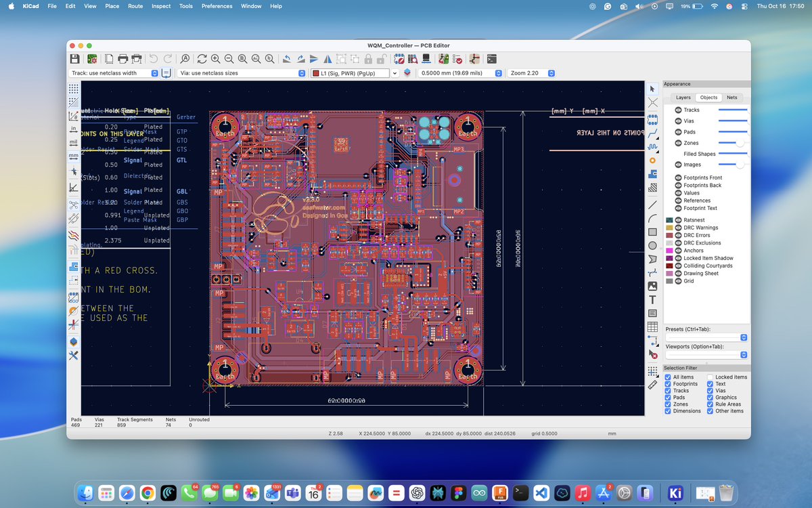Select the Measure ruler tool
The image size is (812, 508).
tap(652, 385)
